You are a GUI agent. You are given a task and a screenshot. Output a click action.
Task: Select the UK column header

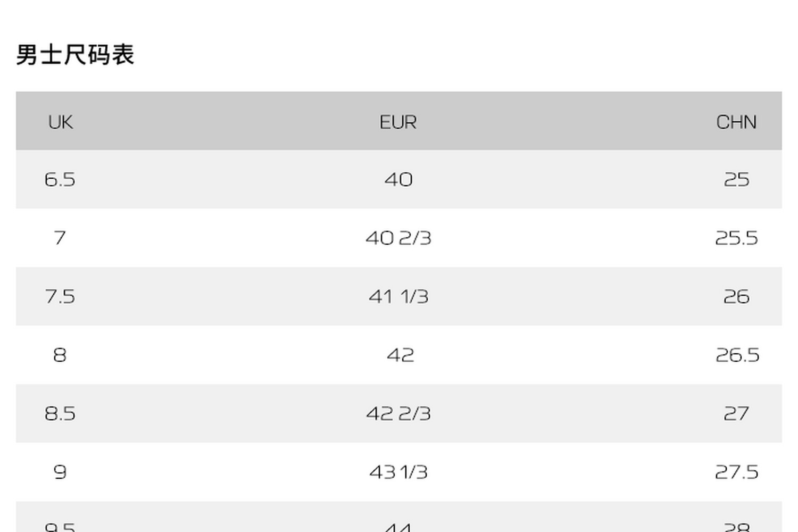[60, 122]
